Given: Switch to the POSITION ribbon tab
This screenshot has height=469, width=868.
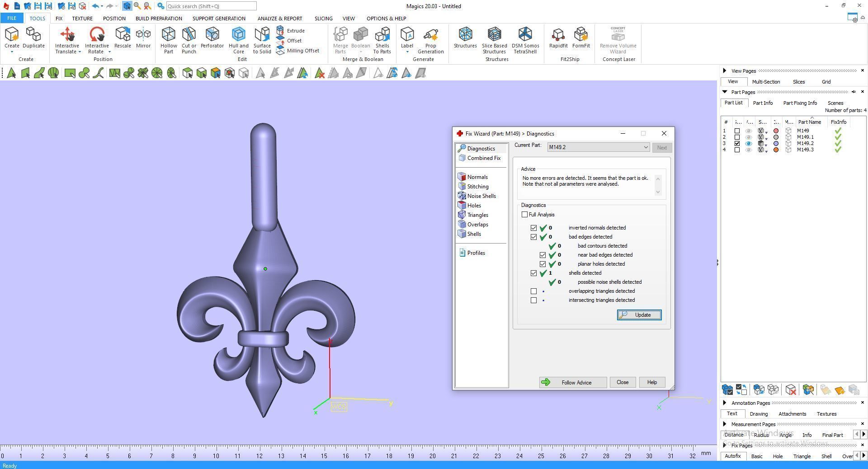Looking at the screenshot, I should pyautogui.click(x=114, y=19).
